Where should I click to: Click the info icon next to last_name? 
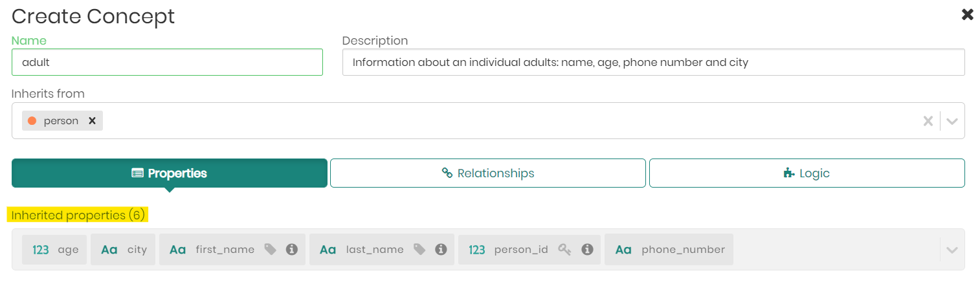(x=441, y=249)
